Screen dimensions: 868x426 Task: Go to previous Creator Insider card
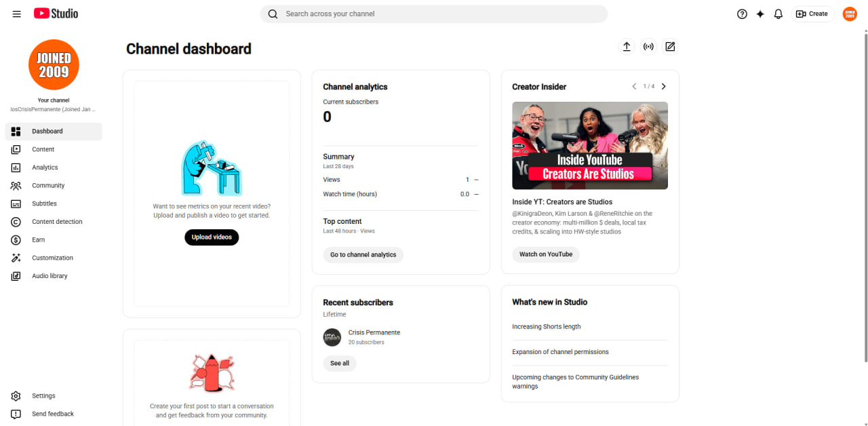click(634, 87)
